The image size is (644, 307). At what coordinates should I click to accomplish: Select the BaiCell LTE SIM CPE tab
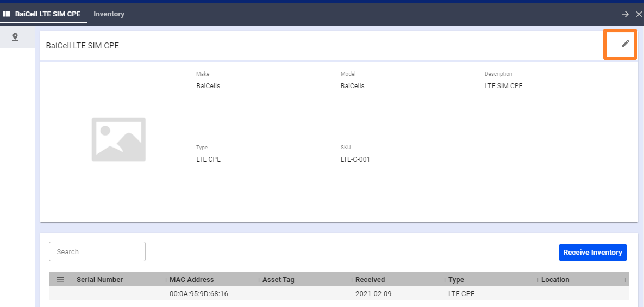48,14
